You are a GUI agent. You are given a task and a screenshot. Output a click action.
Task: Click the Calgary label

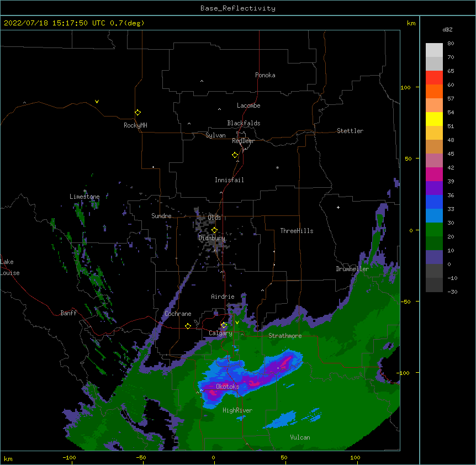point(221,333)
